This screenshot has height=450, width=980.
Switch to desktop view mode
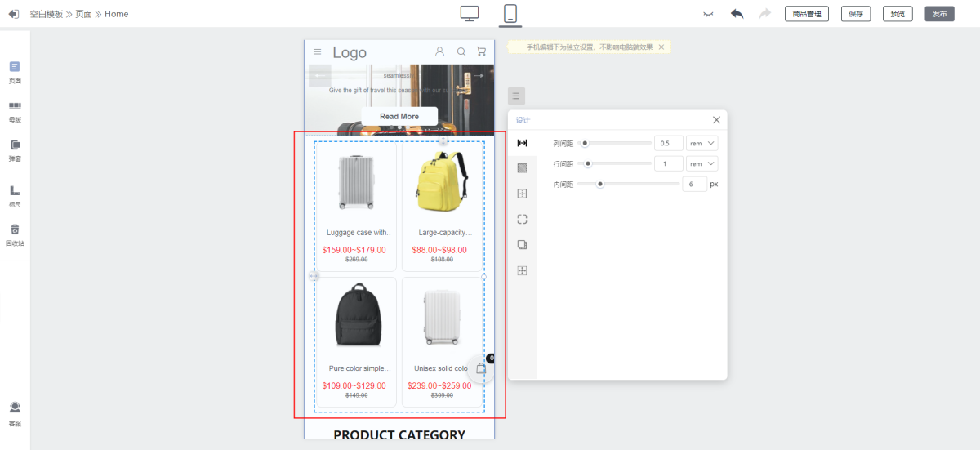[x=470, y=13]
